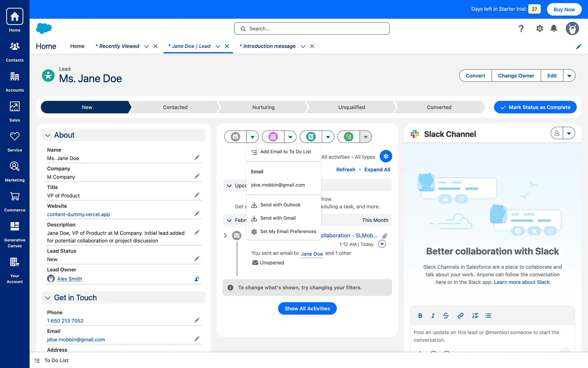Click the purple new event calendar icon
The width and height of the screenshot is (588, 368).
[273, 137]
